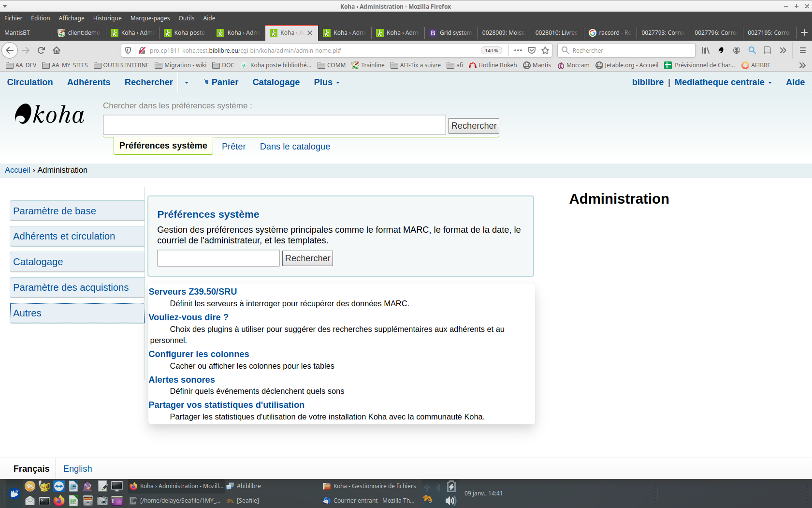Select the Autres sidebar section
This screenshot has width=812, height=508.
pos(77,313)
